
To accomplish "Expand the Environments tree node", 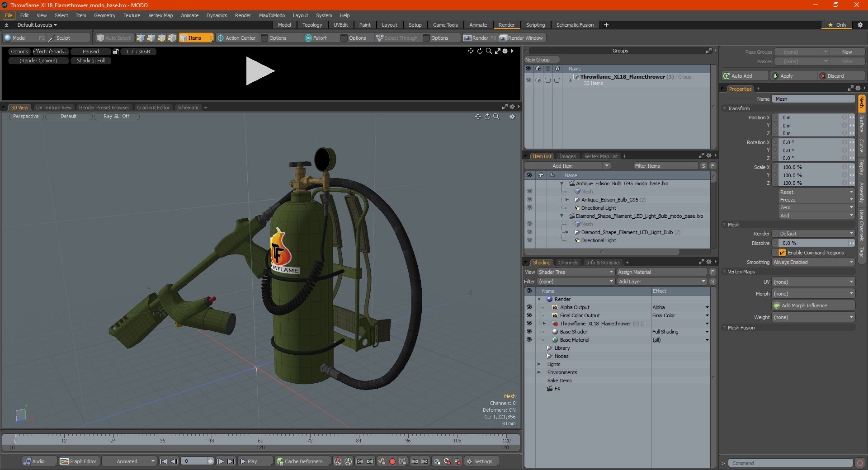I will 539,372.
